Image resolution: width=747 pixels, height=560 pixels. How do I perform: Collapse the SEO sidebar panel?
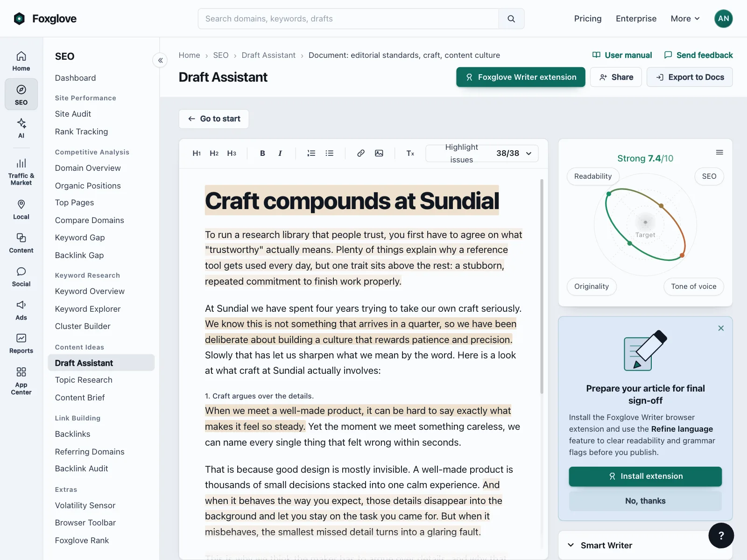point(160,60)
